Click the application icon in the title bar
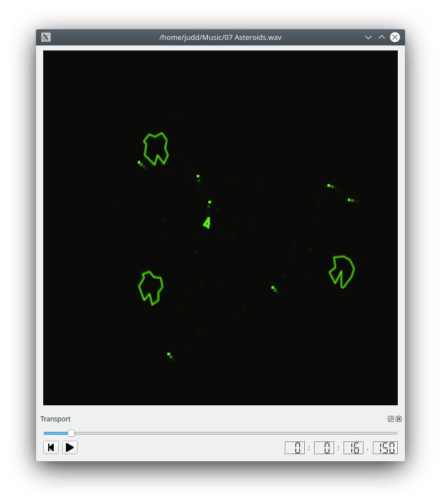The width and height of the screenshot is (441, 504). tap(46, 37)
